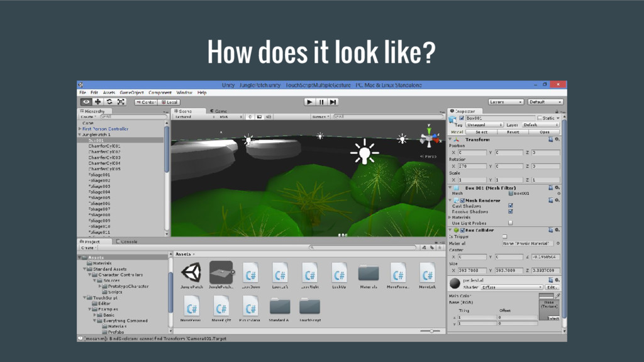Select the LookRight C# script asset
644x362 pixels.
click(x=309, y=273)
